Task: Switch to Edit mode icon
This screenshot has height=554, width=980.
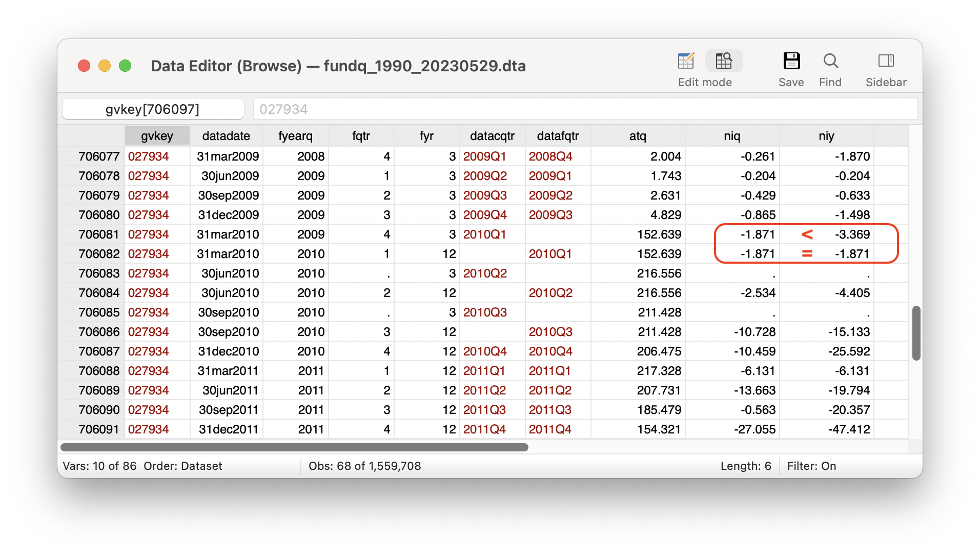Action: click(686, 61)
